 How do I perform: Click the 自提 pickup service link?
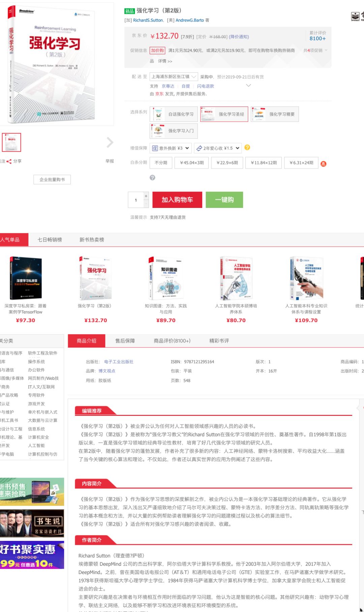pos(186,86)
